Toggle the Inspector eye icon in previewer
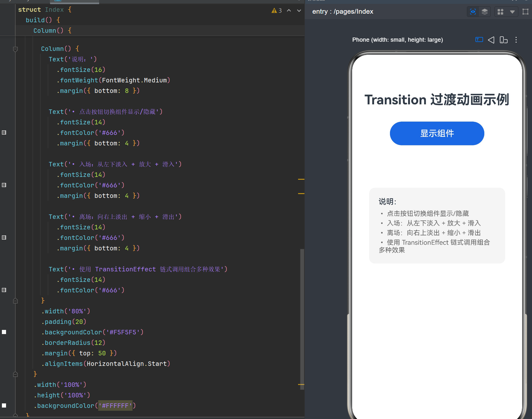The width and height of the screenshot is (532, 419). 473,12
